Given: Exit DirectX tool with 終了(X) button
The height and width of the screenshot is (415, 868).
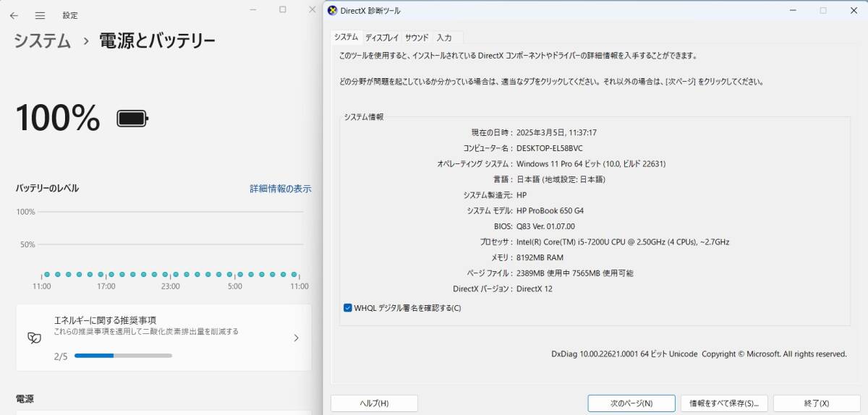Looking at the screenshot, I should click(x=816, y=403).
